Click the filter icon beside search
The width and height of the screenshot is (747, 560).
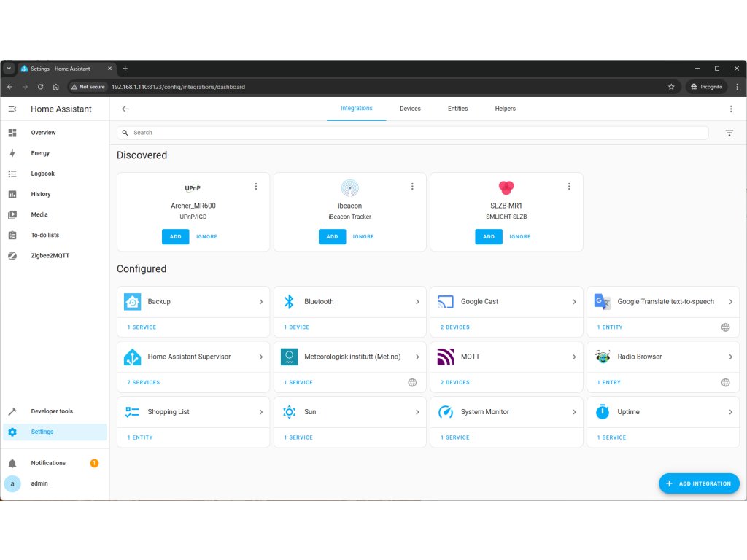729,133
